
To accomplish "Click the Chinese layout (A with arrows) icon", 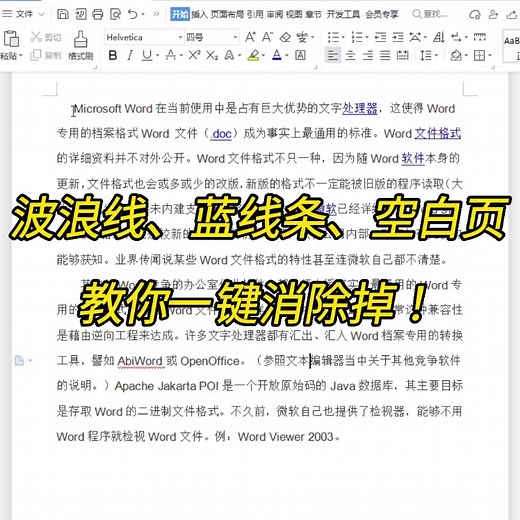I will point(415,37).
